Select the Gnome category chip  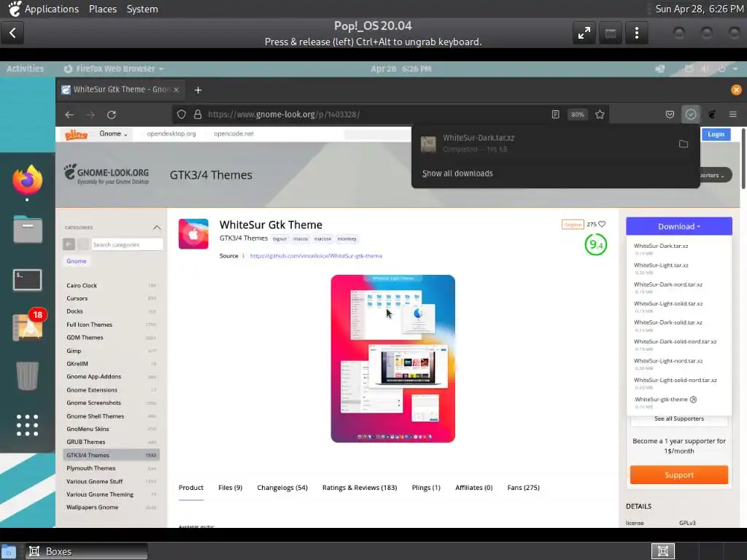pyautogui.click(x=76, y=261)
